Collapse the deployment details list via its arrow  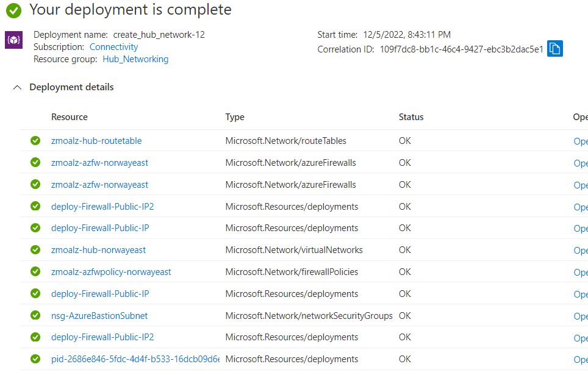[17, 87]
